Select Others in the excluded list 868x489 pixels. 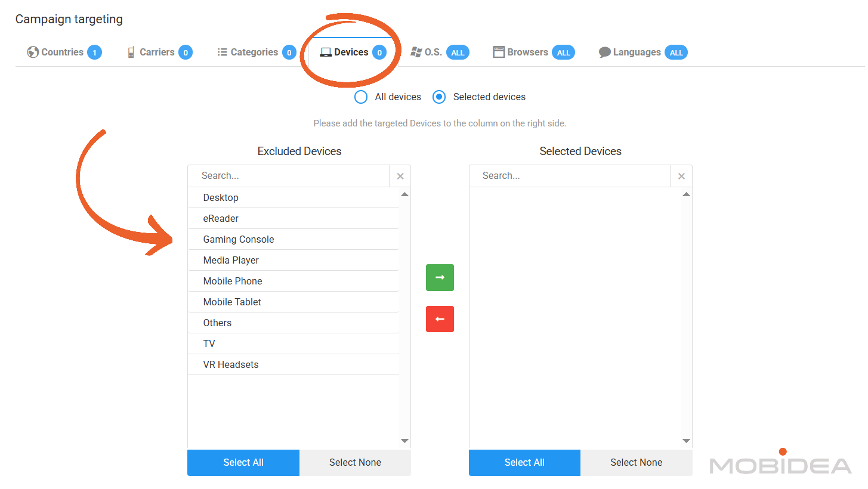click(293, 323)
